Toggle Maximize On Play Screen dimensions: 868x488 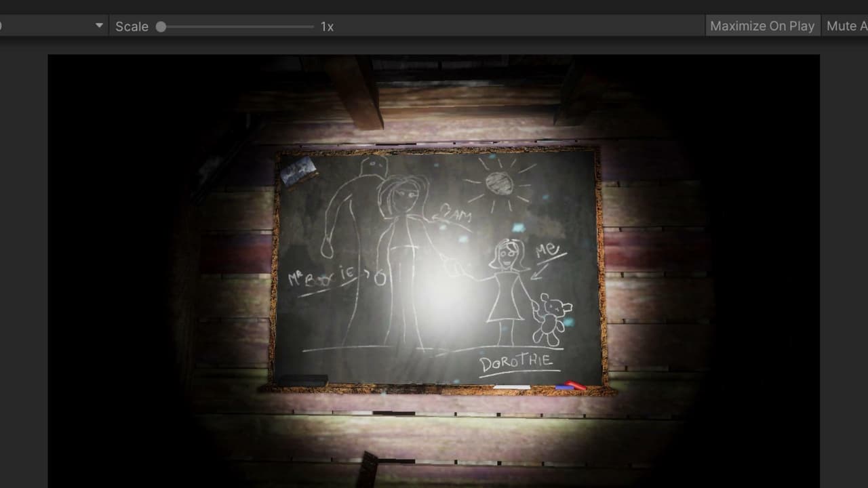(x=762, y=26)
